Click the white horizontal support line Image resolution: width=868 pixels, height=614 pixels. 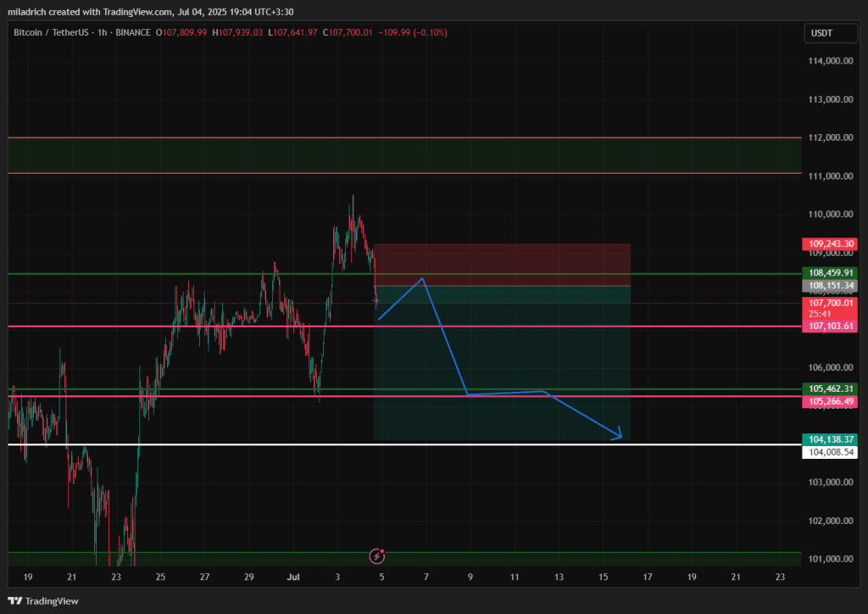pos(254,444)
